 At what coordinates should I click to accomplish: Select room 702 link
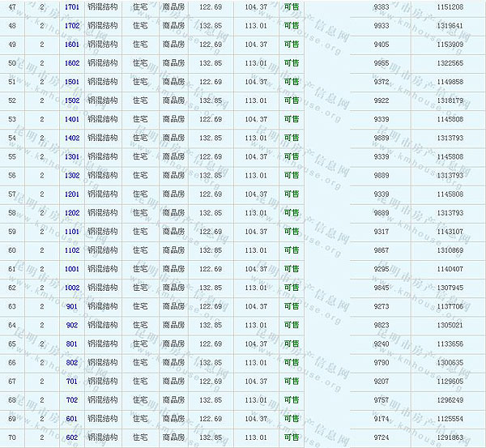(72, 399)
